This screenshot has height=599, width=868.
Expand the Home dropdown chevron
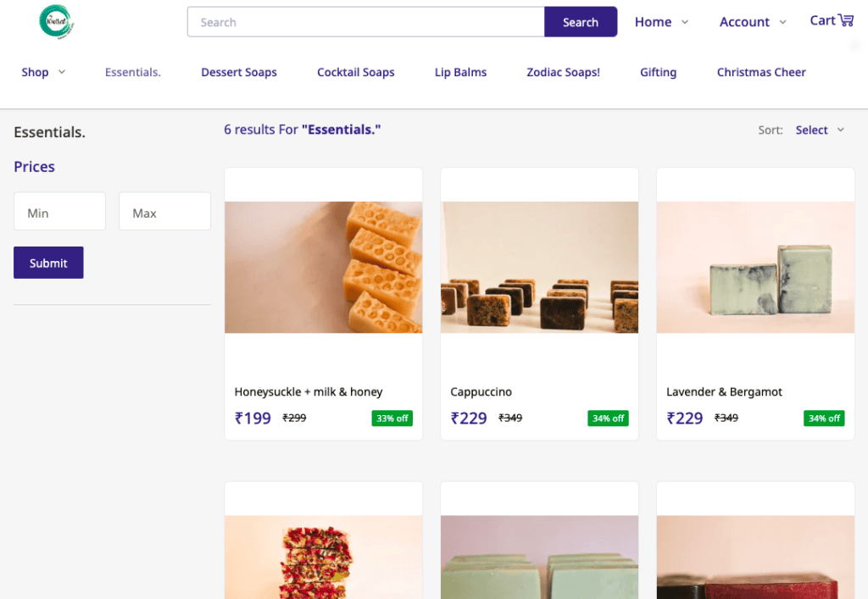coord(685,22)
